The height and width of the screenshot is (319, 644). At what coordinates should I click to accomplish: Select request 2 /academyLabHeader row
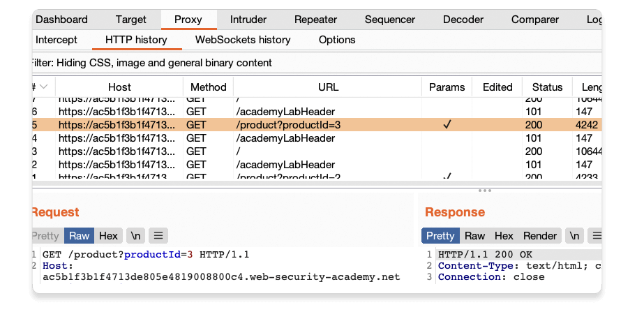tap(317, 165)
